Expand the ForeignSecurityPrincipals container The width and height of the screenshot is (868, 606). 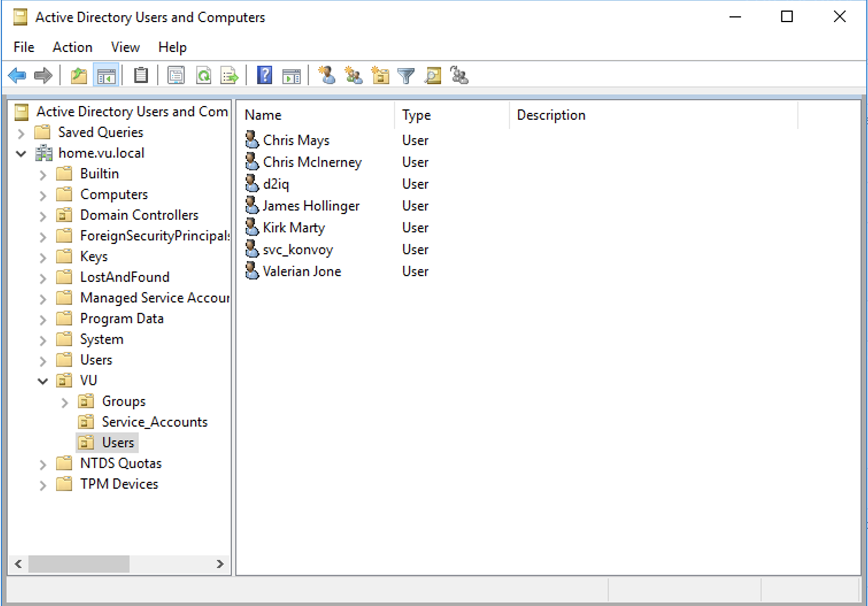tap(43, 237)
